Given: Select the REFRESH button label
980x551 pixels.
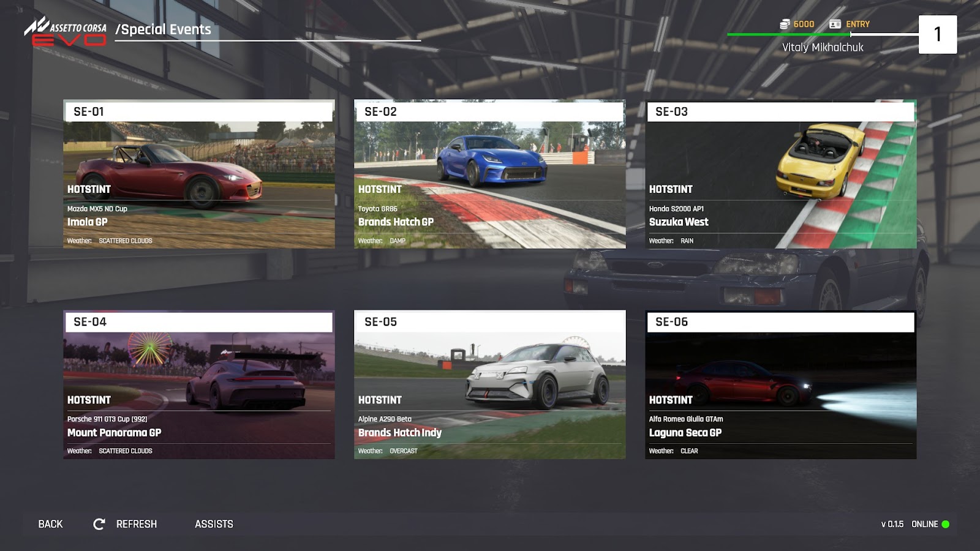Looking at the screenshot, I should tap(137, 524).
